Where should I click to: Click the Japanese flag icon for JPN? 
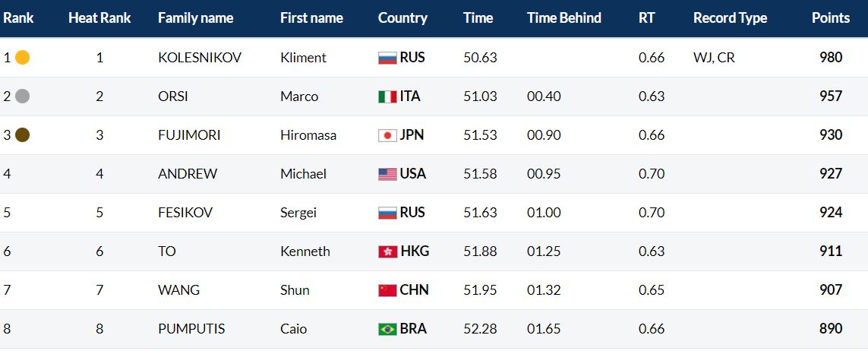(387, 135)
